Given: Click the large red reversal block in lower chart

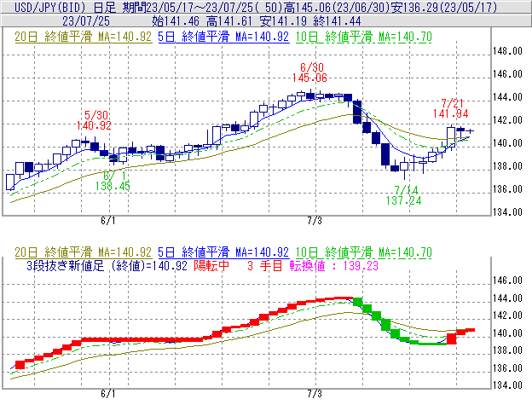Looking at the screenshot, I should coord(452,338).
